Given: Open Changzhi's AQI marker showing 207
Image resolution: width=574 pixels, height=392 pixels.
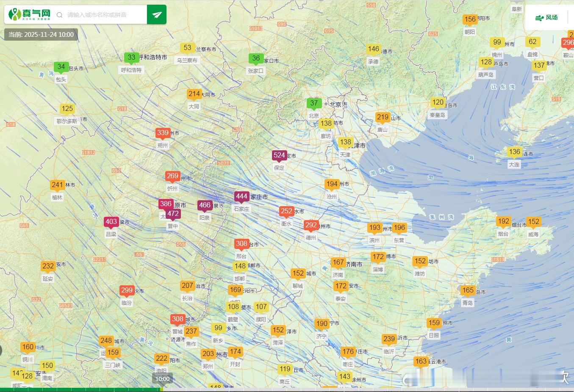Looking at the screenshot, I should click(x=187, y=287).
